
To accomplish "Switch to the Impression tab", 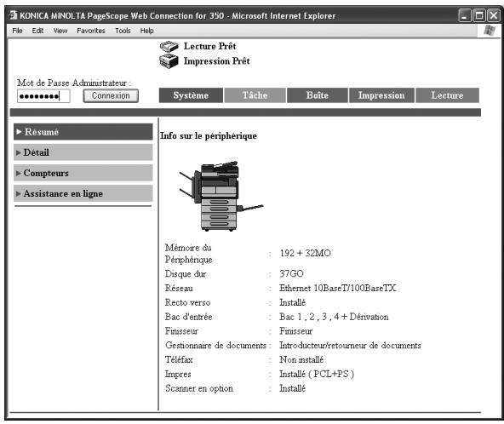I will (381, 95).
